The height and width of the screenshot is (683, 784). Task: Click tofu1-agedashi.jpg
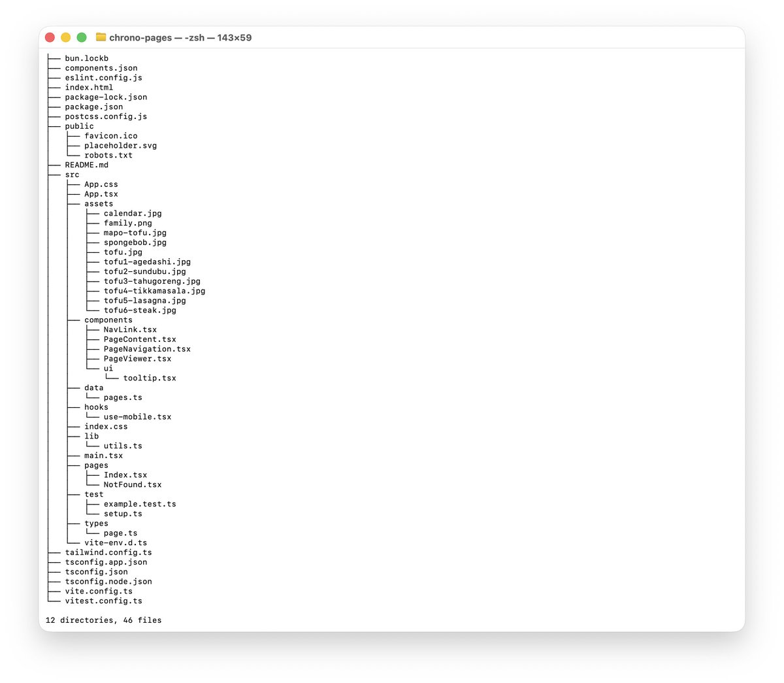147,261
